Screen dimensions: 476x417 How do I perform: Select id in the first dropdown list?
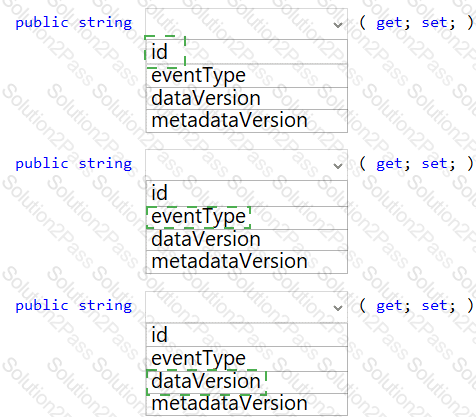coord(247,52)
